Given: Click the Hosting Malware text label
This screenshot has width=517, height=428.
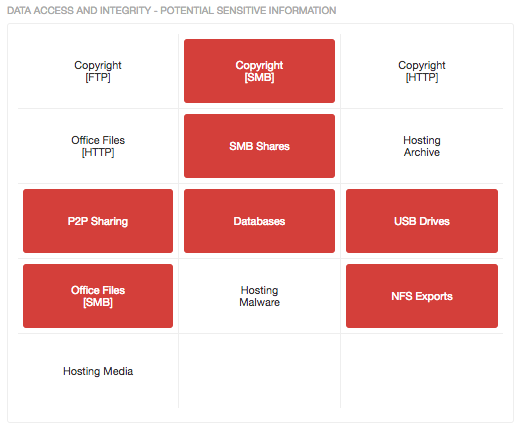Looking at the screenshot, I should coord(259,296).
